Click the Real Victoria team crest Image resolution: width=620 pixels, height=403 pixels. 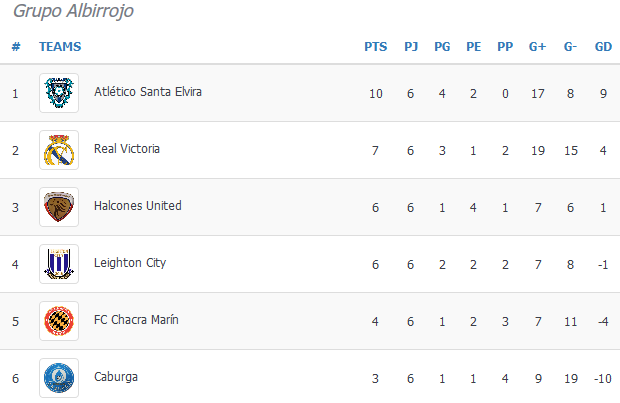59,150
